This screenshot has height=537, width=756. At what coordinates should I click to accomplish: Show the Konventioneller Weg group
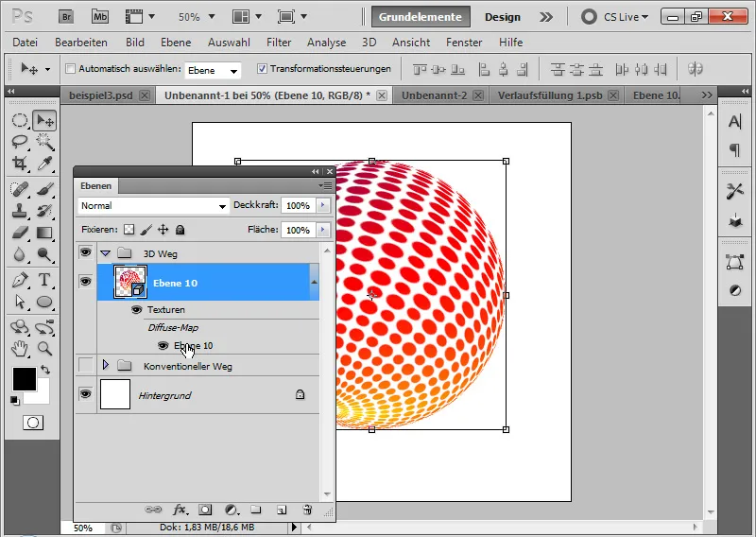85,366
